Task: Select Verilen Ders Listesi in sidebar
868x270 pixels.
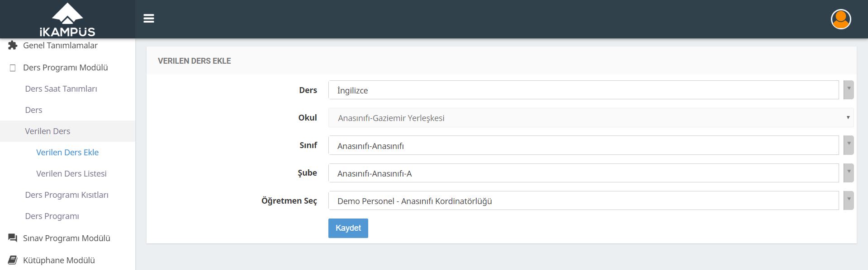Action: pyautogui.click(x=71, y=174)
